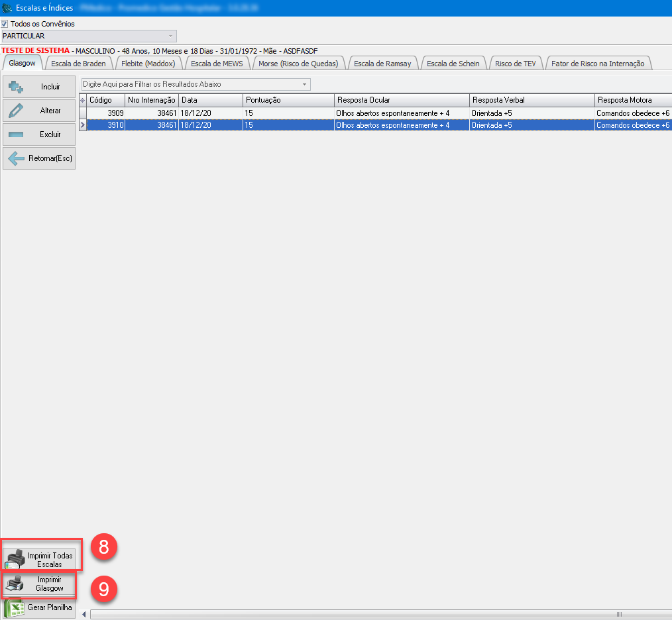Click printer icon for Imprimir Todas Escalas
672x620 pixels.
point(15,560)
